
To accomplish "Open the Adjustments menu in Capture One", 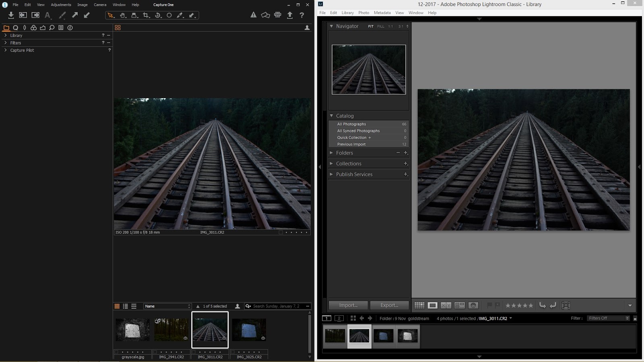I will (x=61, y=5).
